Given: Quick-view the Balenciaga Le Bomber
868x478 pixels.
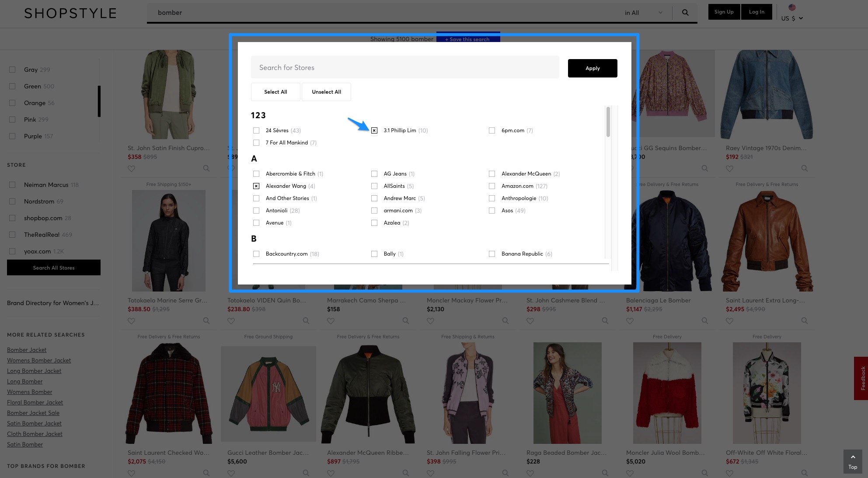Looking at the screenshot, I should (x=704, y=321).
